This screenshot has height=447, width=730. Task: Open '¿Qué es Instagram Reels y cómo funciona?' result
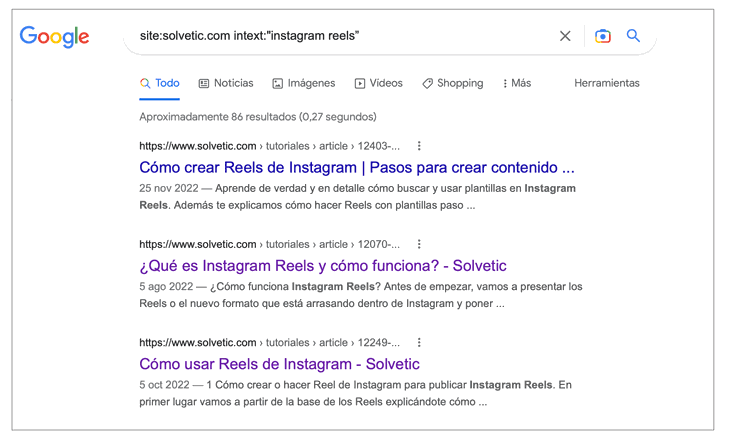click(323, 265)
